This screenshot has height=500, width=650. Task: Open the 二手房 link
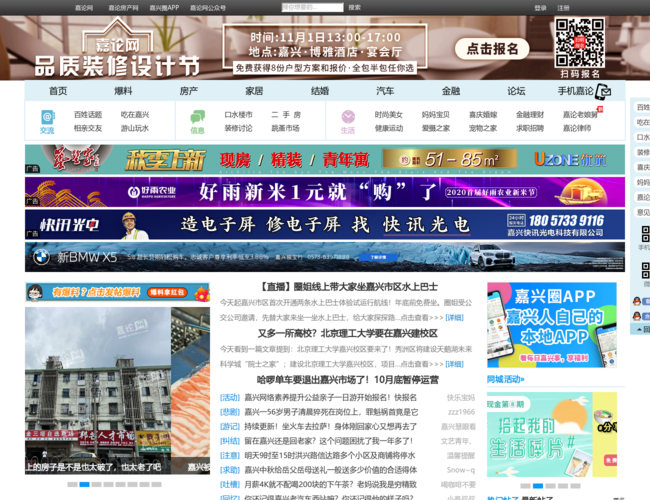(x=286, y=115)
